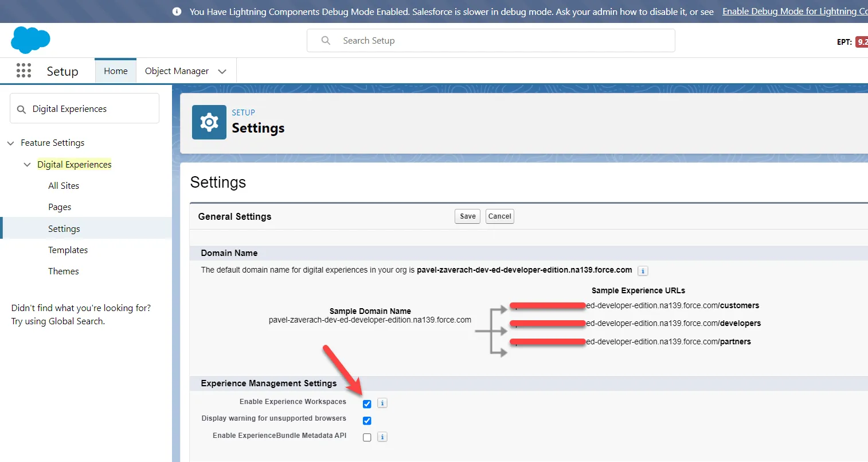Click info icon beside domain name text

tap(643, 271)
